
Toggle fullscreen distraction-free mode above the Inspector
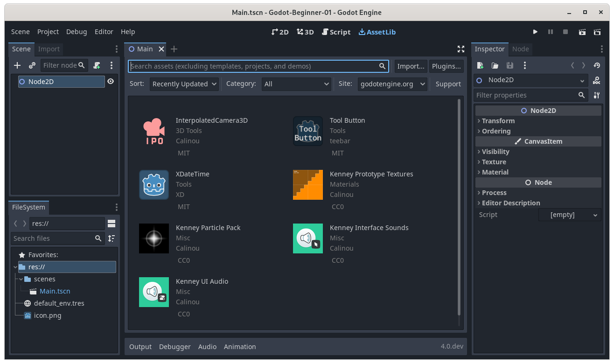461,49
